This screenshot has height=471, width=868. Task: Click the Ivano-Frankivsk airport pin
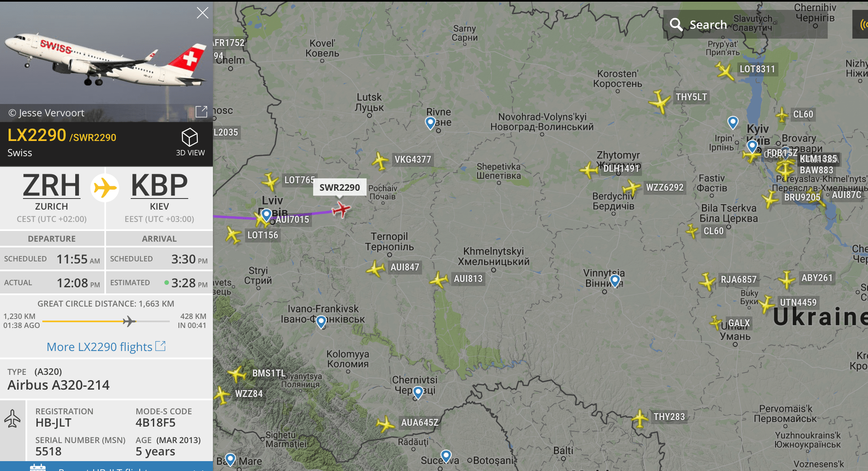pyautogui.click(x=321, y=322)
